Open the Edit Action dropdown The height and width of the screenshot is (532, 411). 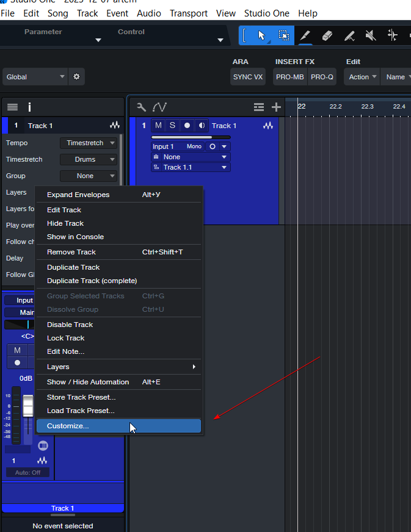coord(362,77)
